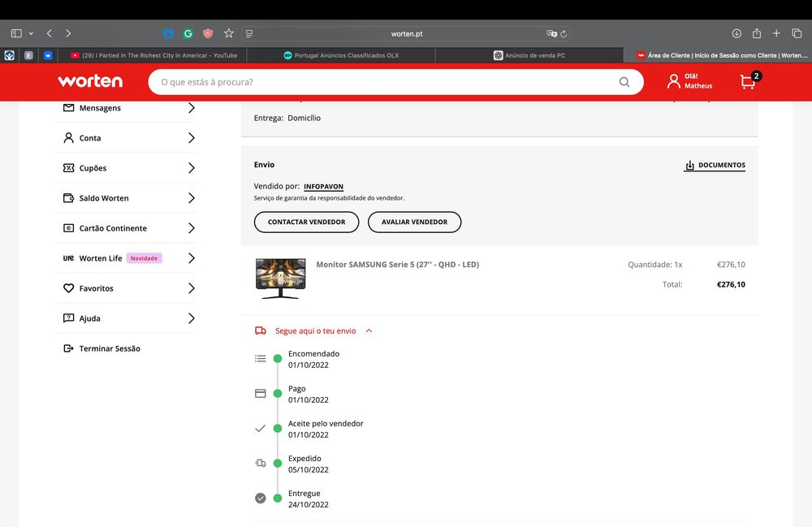Open Mensagens in the sidebar
Screen dimensions: 812x527
pos(100,108)
